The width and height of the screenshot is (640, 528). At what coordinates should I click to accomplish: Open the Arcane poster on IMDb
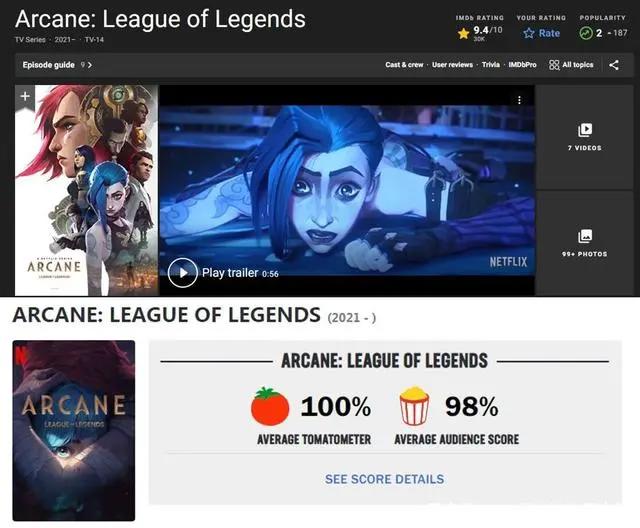[87, 190]
